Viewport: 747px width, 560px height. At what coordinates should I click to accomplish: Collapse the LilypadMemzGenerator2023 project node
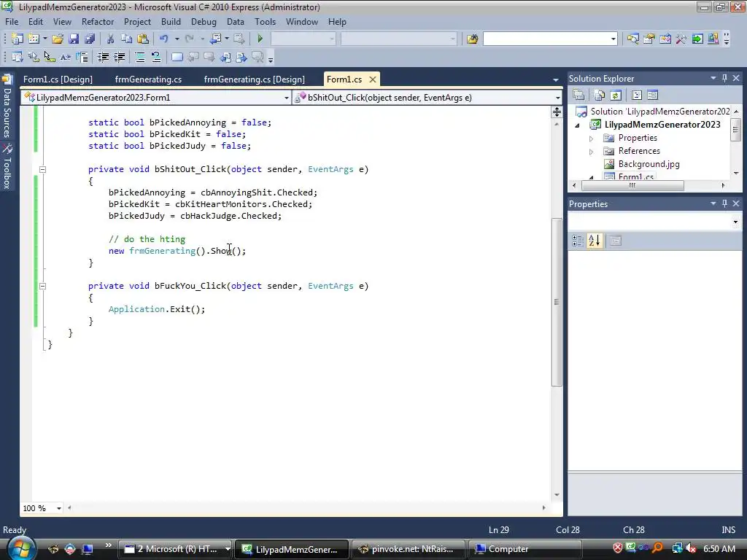pos(578,125)
